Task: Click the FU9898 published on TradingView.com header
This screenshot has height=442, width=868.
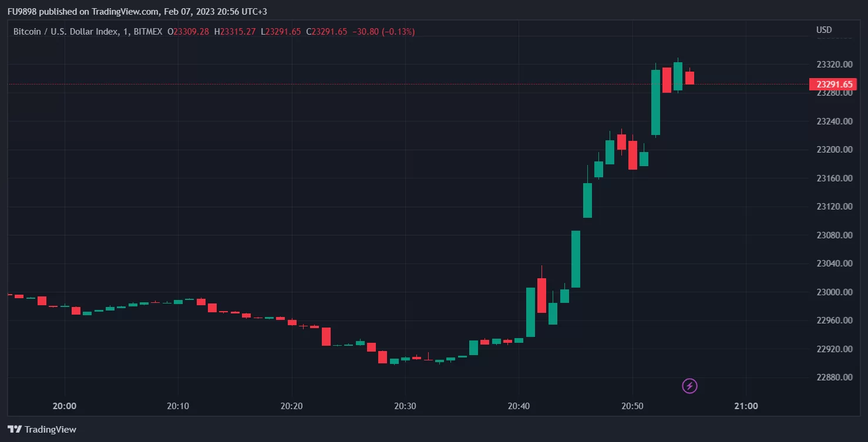Action: coord(137,12)
